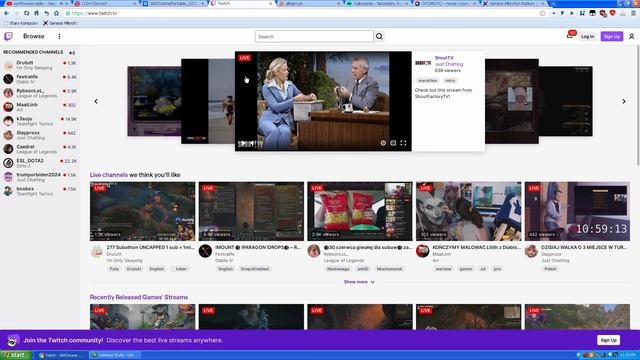Go back with browser back arrow
The height and width of the screenshot is (360, 640).
7,13
